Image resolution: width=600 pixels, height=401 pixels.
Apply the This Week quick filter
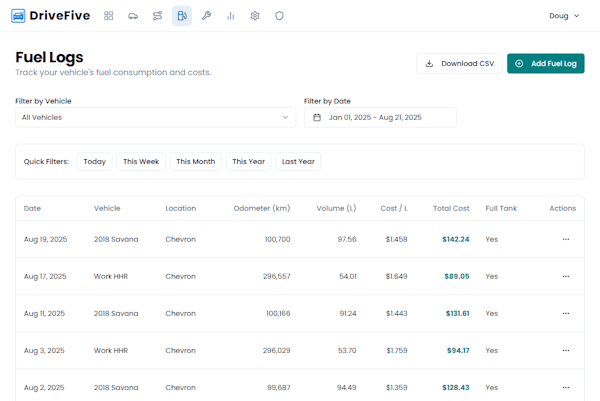[x=141, y=161]
